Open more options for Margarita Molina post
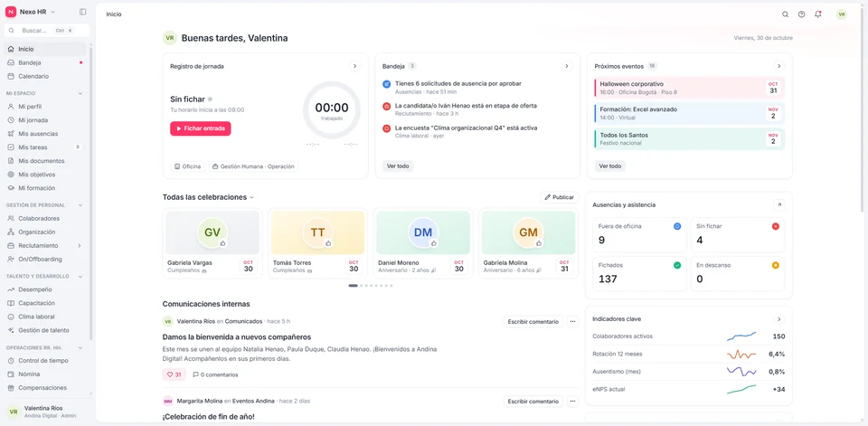This screenshot has height=426, width=868. 572,401
